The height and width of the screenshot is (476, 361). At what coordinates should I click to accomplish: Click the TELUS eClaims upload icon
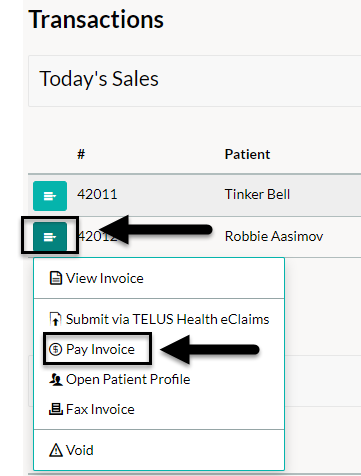point(55,319)
